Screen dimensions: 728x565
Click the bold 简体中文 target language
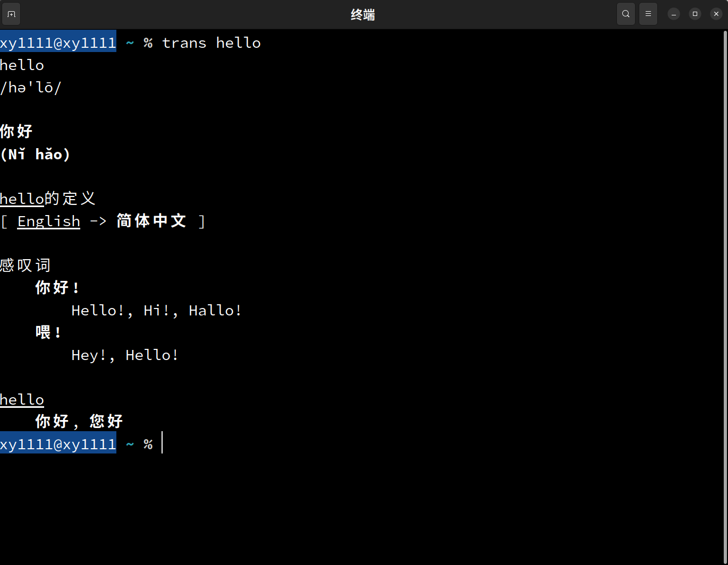click(x=151, y=221)
